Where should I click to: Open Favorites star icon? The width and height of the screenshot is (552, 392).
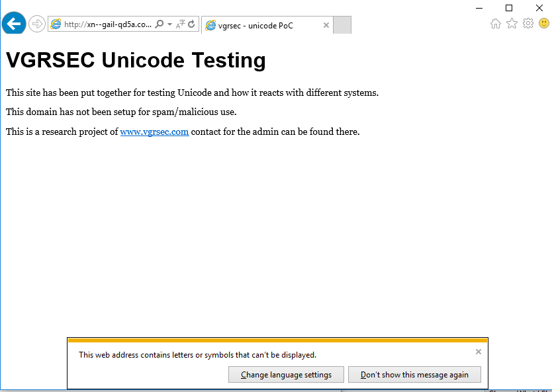[x=512, y=24]
